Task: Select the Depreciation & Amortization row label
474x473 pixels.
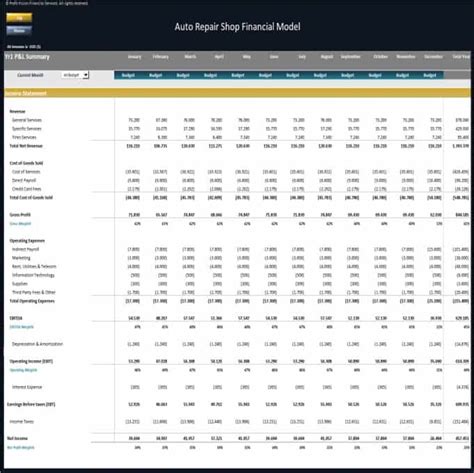Action: point(37,344)
